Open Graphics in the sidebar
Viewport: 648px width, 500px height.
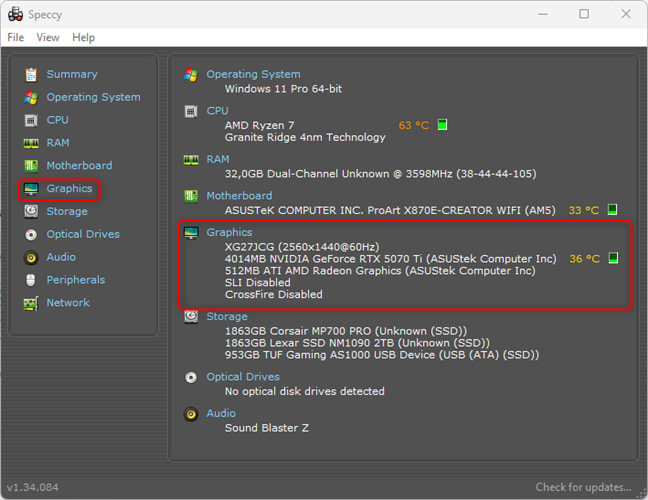pos(69,188)
